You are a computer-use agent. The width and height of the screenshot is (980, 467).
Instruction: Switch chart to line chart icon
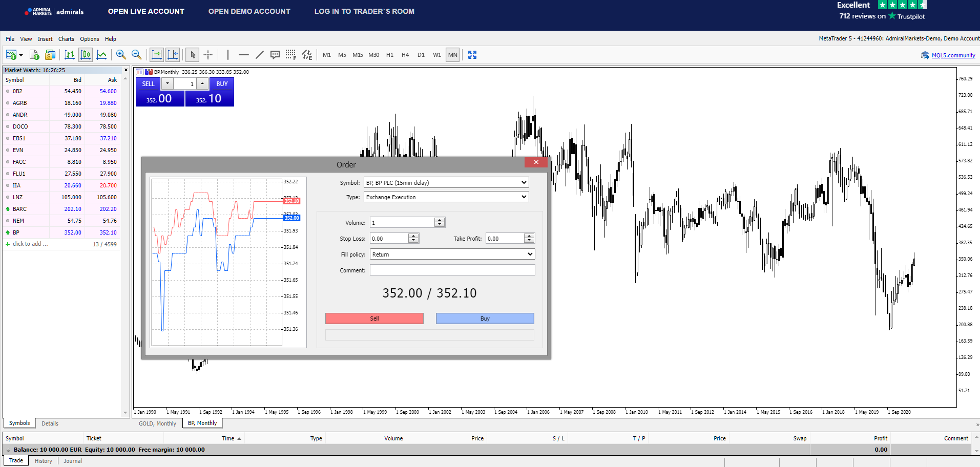point(101,55)
